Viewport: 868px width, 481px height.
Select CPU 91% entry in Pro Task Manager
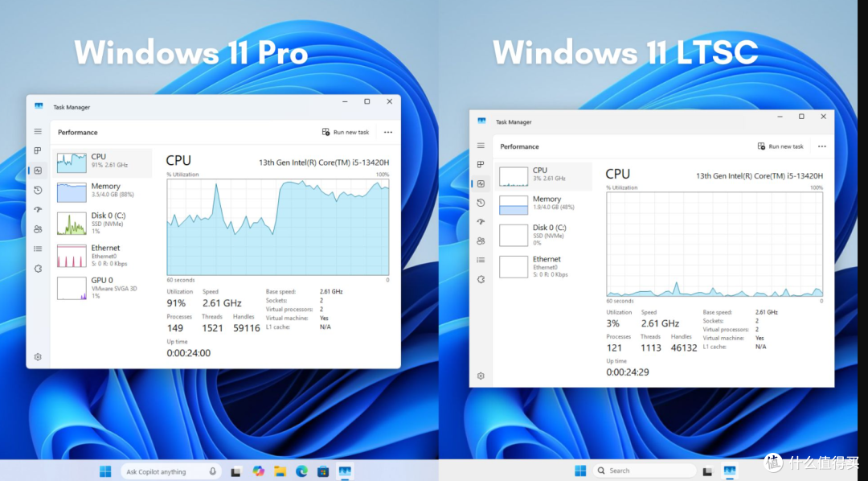pos(102,163)
